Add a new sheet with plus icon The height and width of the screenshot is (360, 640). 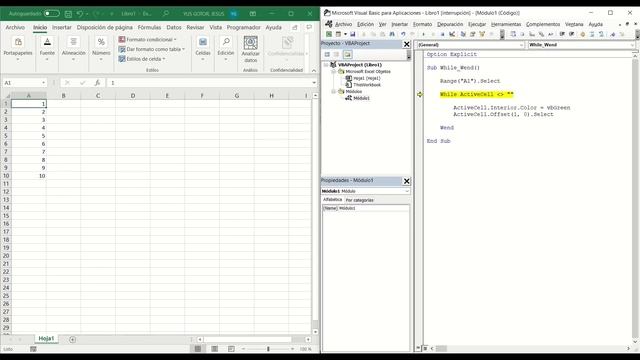(x=72, y=339)
